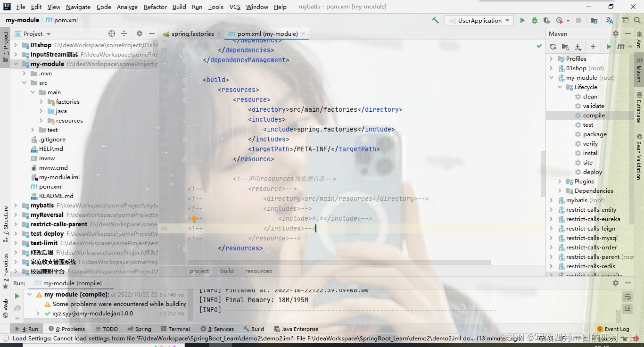
Task: Open Event Log in status bar
Action: click(x=613, y=329)
